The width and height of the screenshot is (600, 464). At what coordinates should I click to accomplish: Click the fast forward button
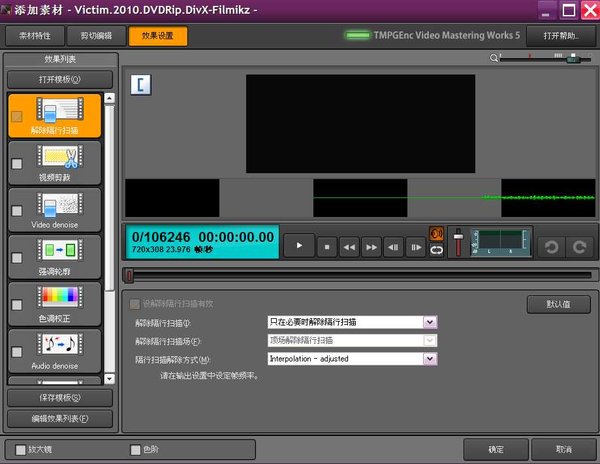(372, 245)
